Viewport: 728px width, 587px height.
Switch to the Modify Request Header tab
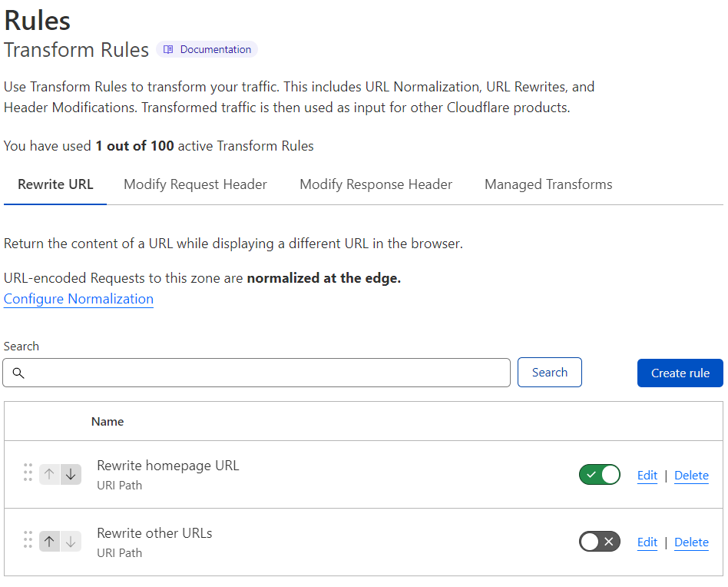[195, 184]
